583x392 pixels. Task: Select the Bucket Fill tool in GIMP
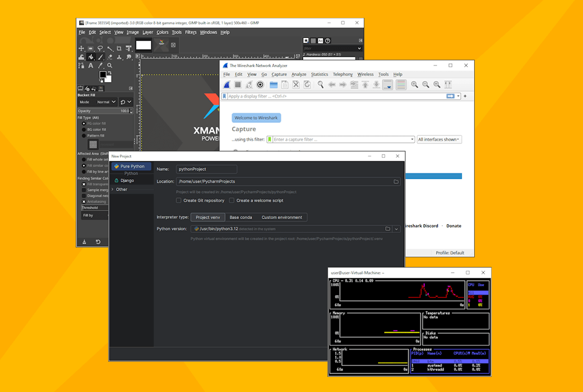pos(91,57)
